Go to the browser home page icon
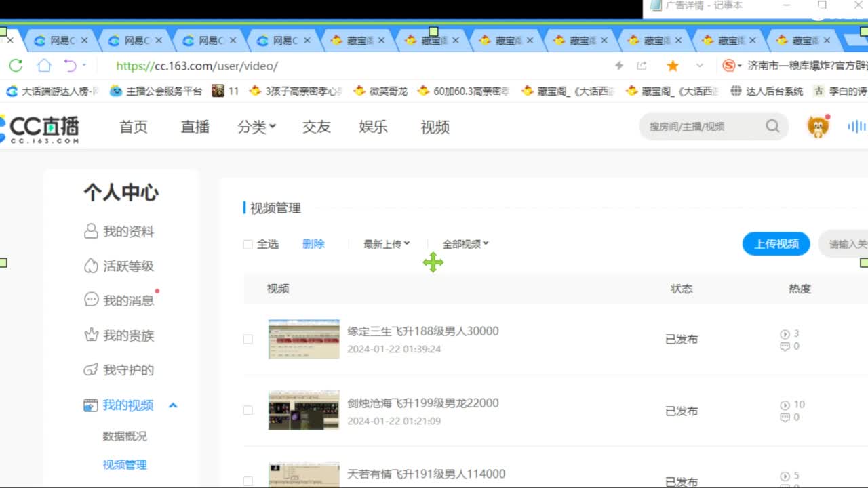The height and width of the screenshot is (488, 868). 44,66
